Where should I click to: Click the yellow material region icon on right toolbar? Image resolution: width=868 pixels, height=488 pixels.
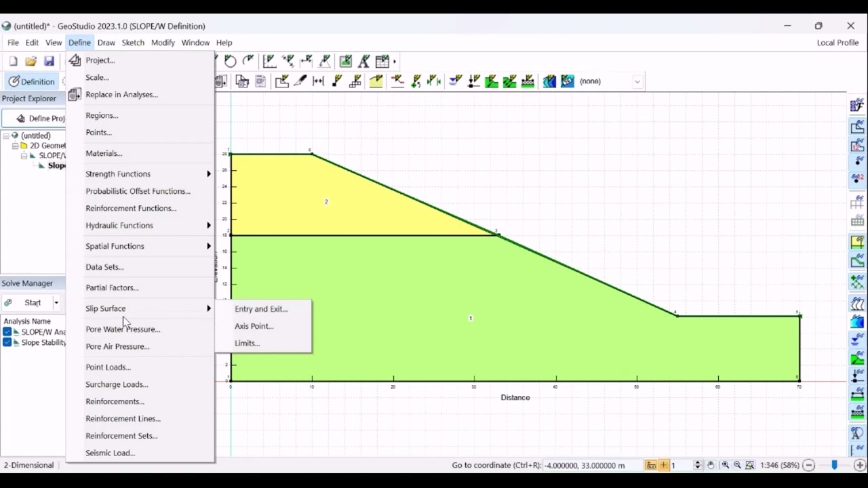(x=857, y=242)
